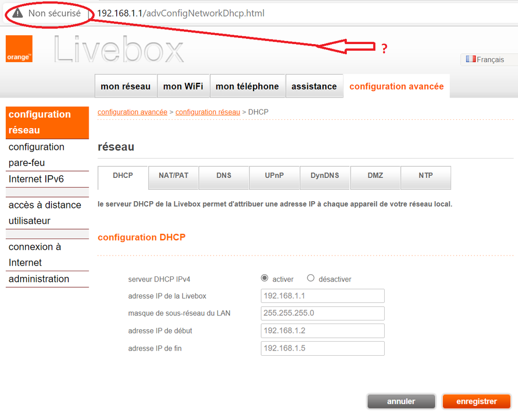Click the Orange logo

[19, 49]
